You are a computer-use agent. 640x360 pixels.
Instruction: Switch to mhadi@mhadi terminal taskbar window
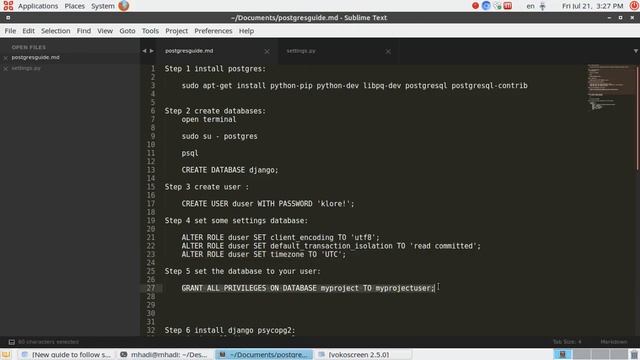pos(165,355)
